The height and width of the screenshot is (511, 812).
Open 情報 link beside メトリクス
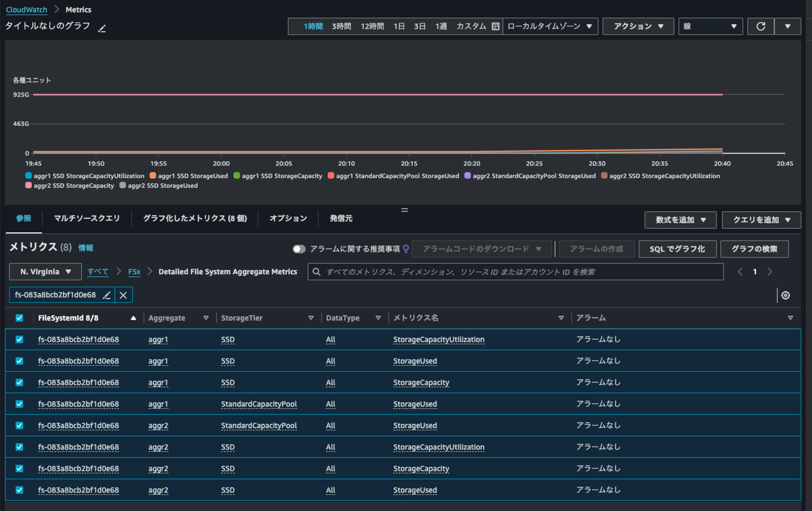pyautogui.click(x=86, y=248)
